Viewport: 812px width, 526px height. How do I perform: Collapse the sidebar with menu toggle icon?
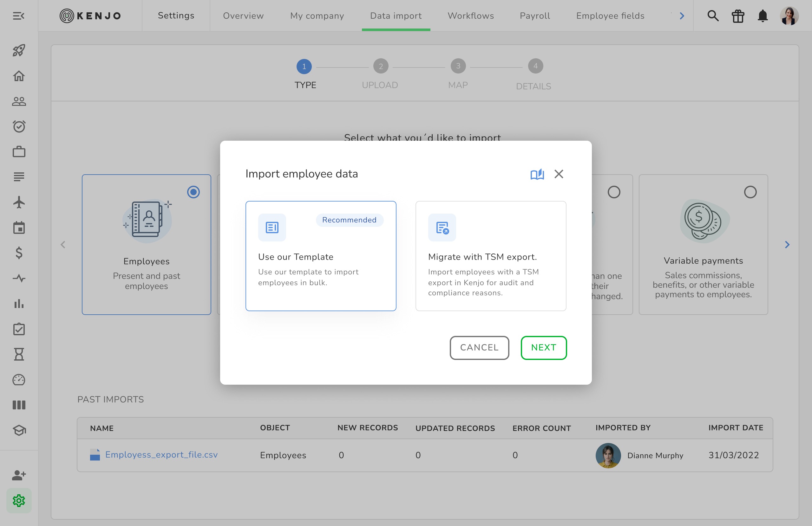[x=18, y=16]
